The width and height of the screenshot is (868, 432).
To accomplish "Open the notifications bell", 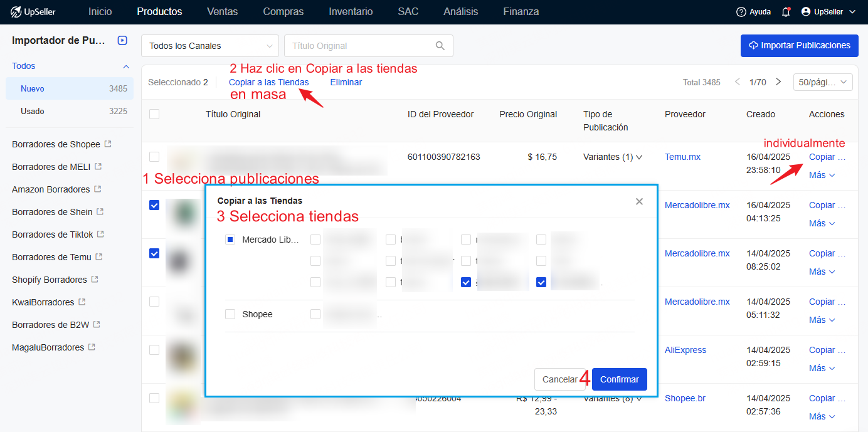I will tap(786, 12).
